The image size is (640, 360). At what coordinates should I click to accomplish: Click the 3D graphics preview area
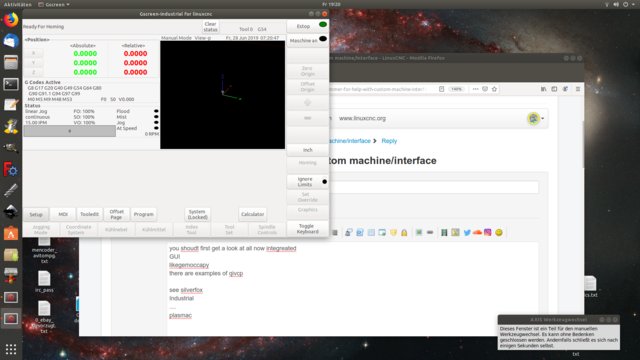point(222,95)
